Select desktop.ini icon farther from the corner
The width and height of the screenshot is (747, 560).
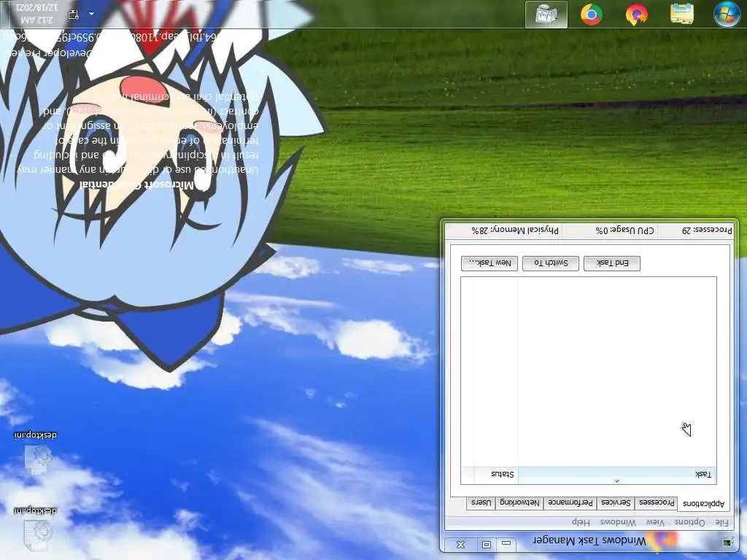(36, 453)
